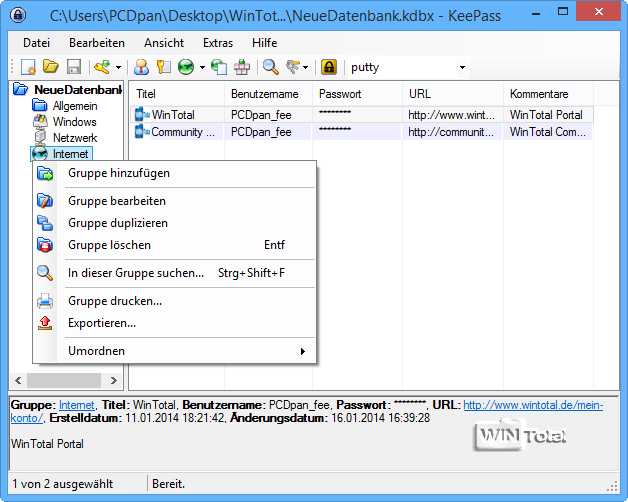Click the Open URL globe icon
The height and width of the screenshot is (502, 628).
pyautogui.click(x=186, y=67)
